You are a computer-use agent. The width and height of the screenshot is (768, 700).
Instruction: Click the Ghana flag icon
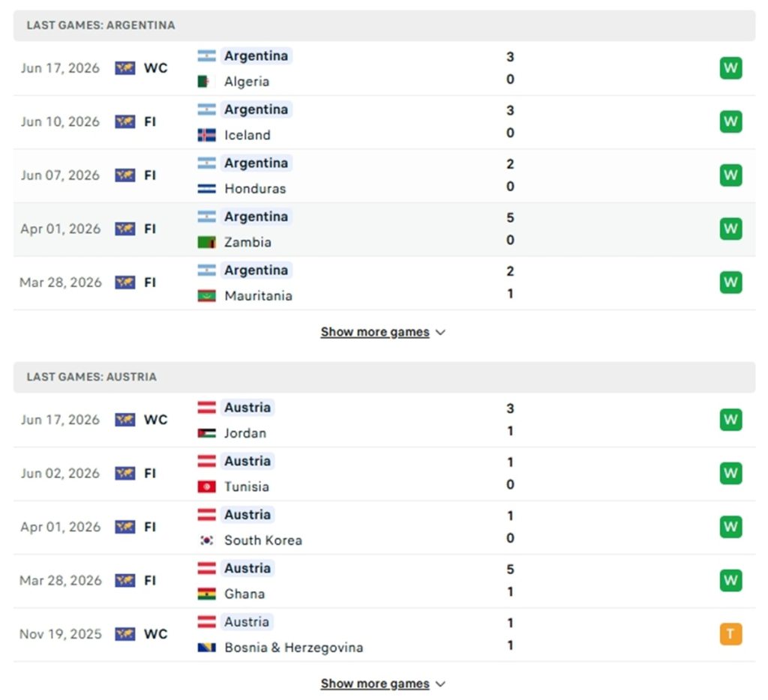pos(206,594)
